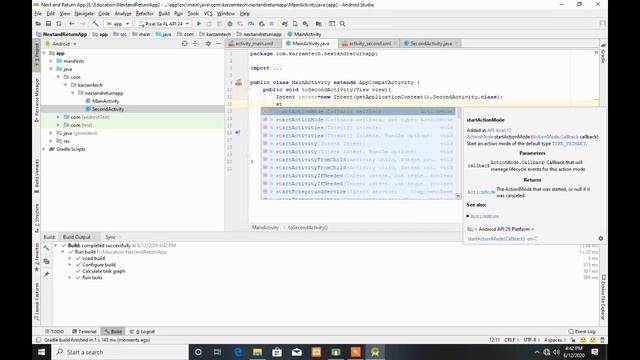The height and width of the screenshot is (360, 640).
Task: Click the hammer icon in Build panel sidebar
Action: point(47,248)
